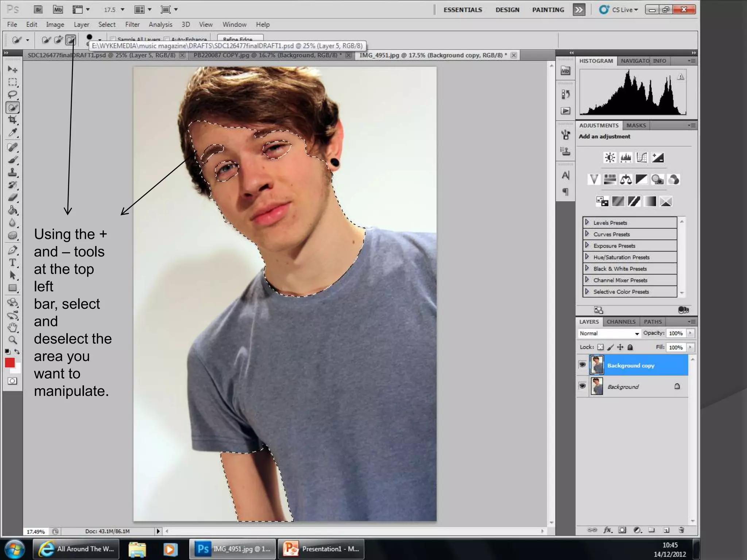This screenshot has height=560, width=747.
Task: Open the Filter menu
Action: [132, 24]
